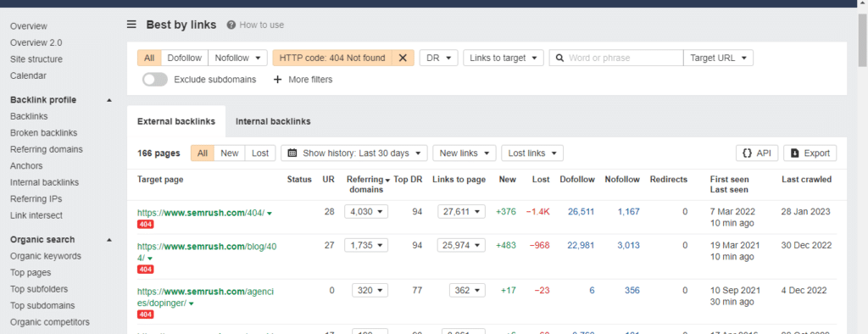This screenshot has width=868, height=334.
Task: Click the API button
Action: coord(757,153)
